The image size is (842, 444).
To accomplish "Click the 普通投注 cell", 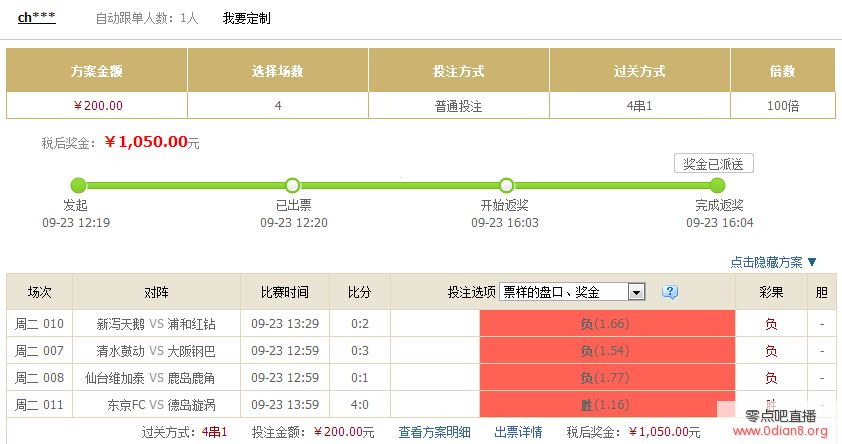I will (x=459, y=106).
